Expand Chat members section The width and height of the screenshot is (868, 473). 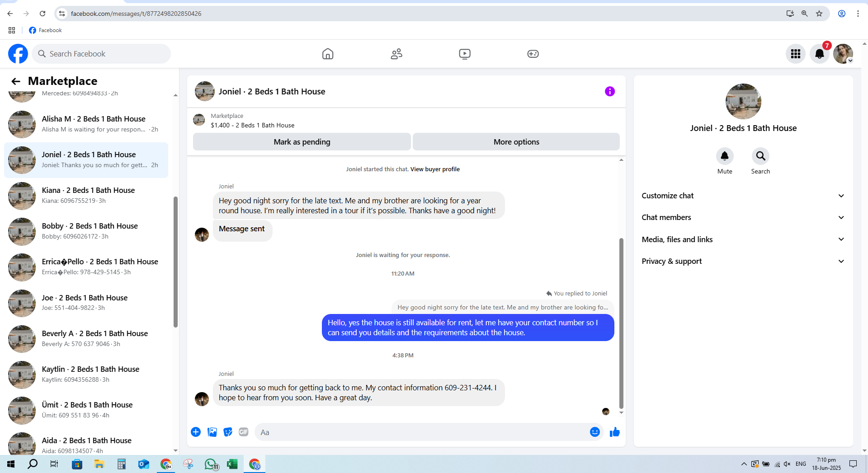(743, 217)
